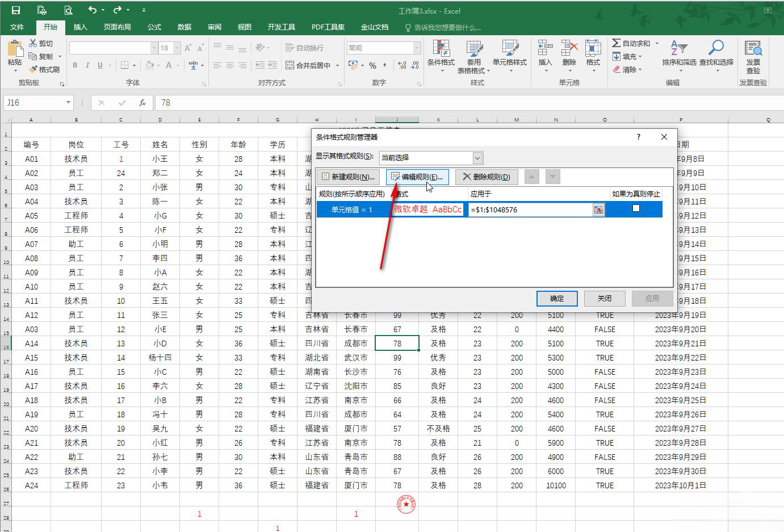Expand the Name Box dropdown arrow

click(68, 103)
